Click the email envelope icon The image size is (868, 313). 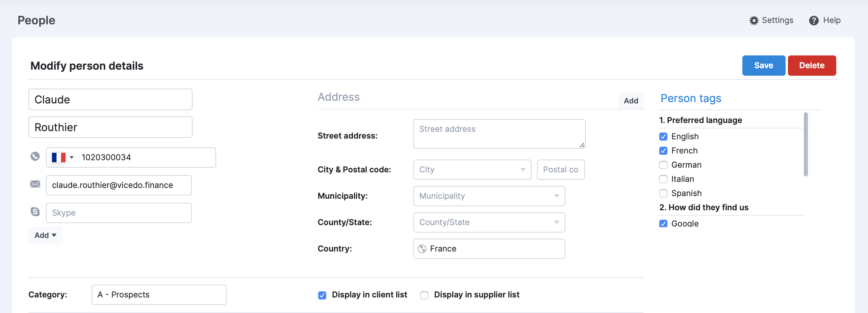35,184
